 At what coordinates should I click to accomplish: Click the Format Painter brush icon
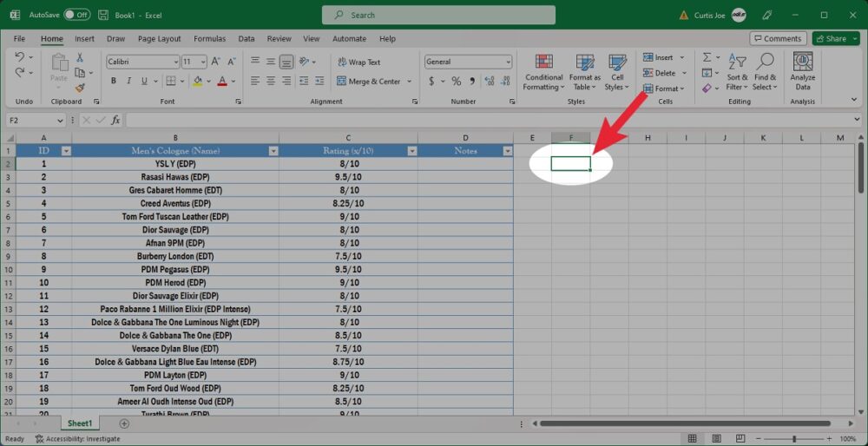(x=80, y=88)
